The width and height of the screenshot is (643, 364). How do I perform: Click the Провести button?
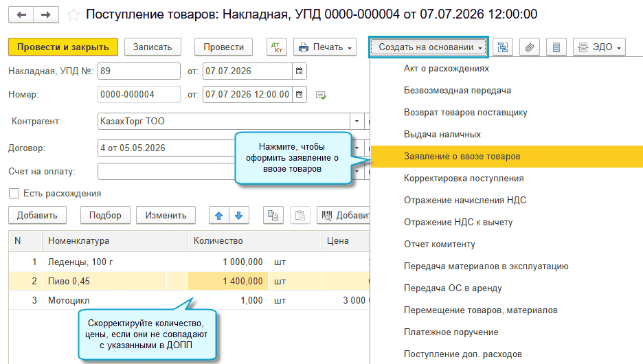pos(223,47)
